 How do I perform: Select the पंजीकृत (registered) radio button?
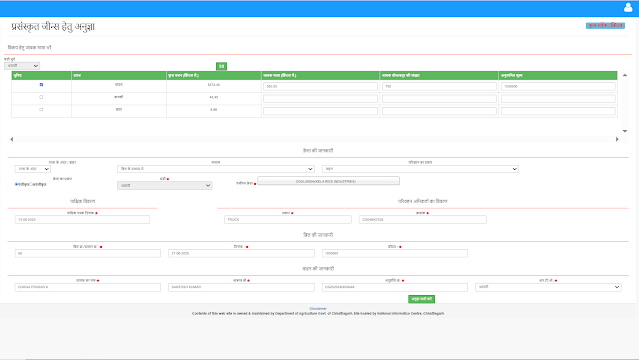point(16,184)
